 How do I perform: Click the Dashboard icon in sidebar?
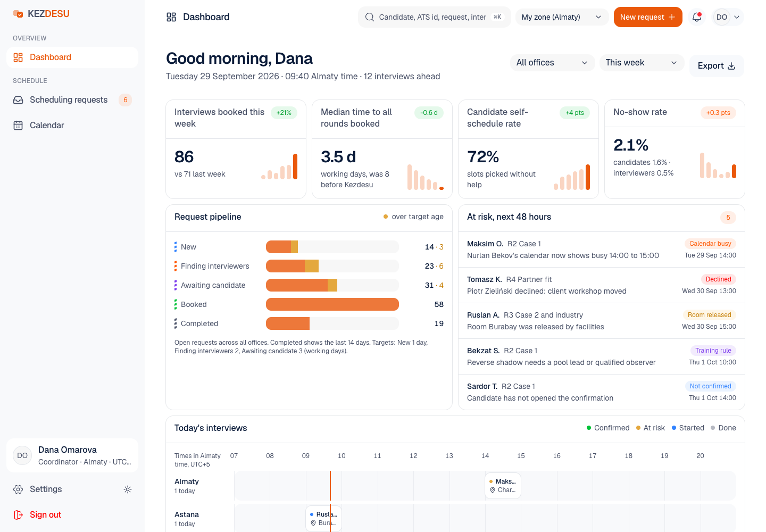point(18,57)
